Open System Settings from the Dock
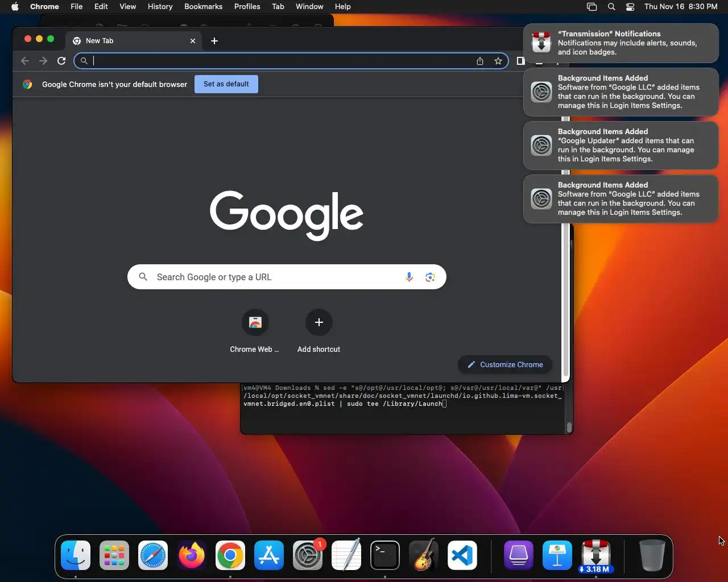Screen dimensions: 728x582 point(308,555)
